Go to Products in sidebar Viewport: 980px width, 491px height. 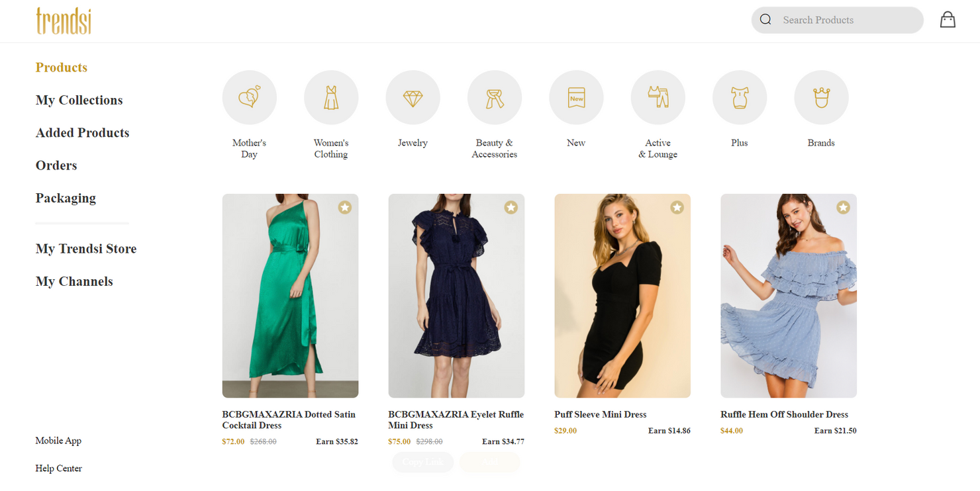point(62,67)
